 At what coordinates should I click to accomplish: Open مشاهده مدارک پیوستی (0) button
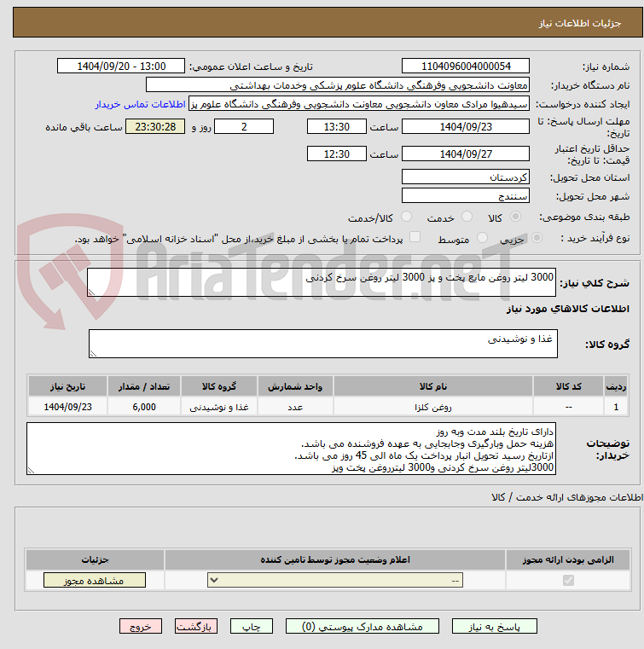[x=363, y=626]
